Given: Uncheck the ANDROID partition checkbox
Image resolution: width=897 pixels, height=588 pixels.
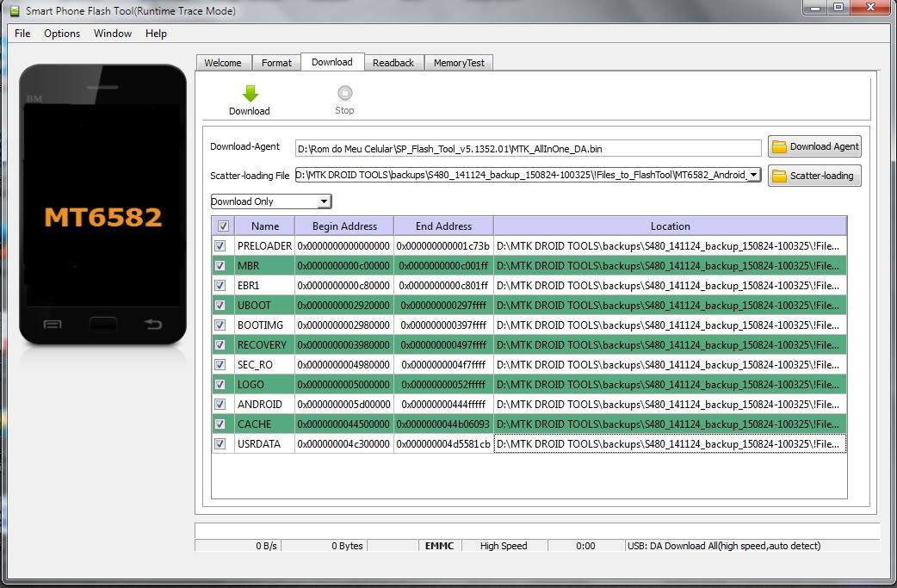Looking at the screenshot, I should [x=220, y=405].
